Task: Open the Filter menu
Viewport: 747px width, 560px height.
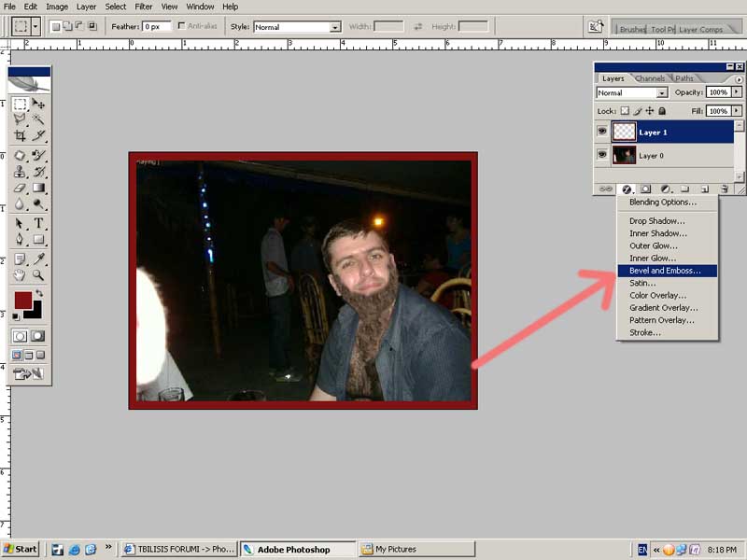Action: (143, 7)
